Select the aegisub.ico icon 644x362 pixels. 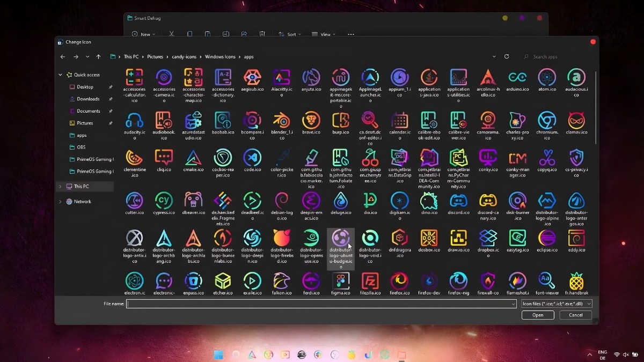tap(252, 80)
